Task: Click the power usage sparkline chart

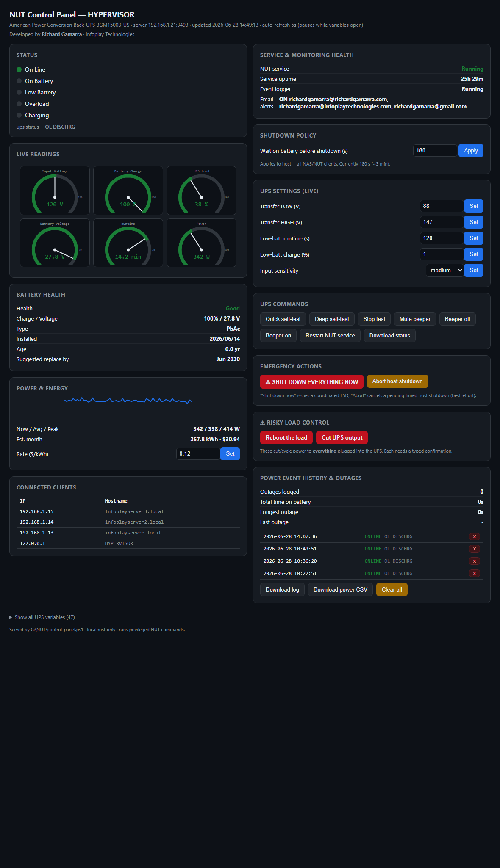Action: click(128, 400)
